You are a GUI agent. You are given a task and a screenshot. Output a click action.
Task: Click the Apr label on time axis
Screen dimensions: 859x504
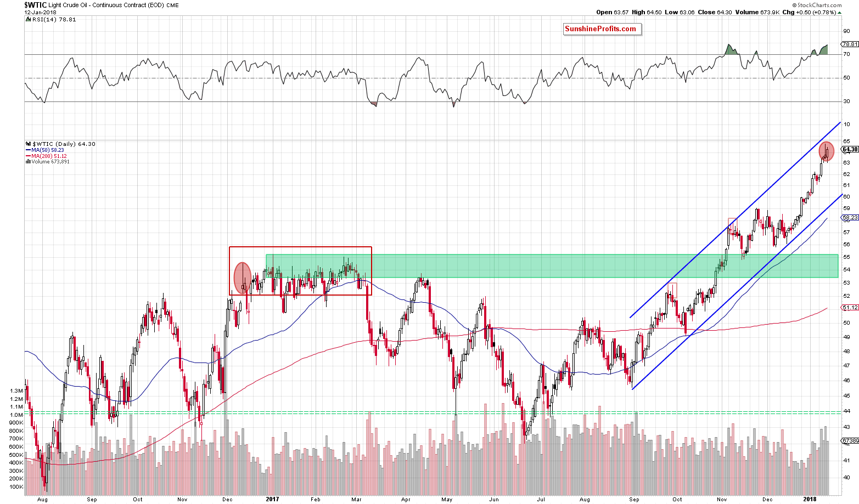pos(406,500)
